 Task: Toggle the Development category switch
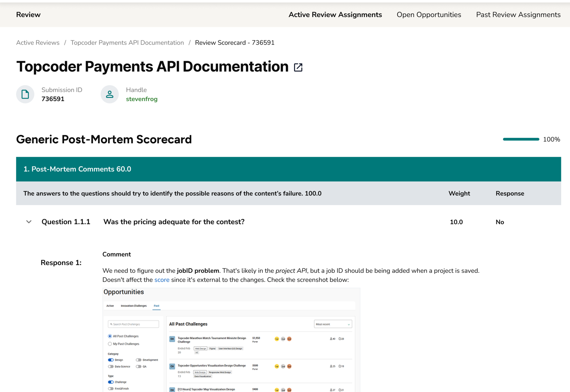tap(139, 360)
